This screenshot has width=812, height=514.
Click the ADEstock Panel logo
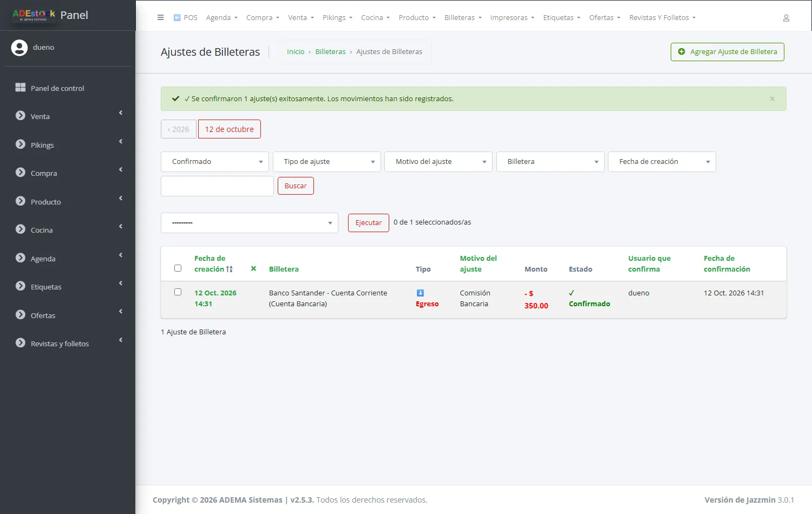[50, 15]
